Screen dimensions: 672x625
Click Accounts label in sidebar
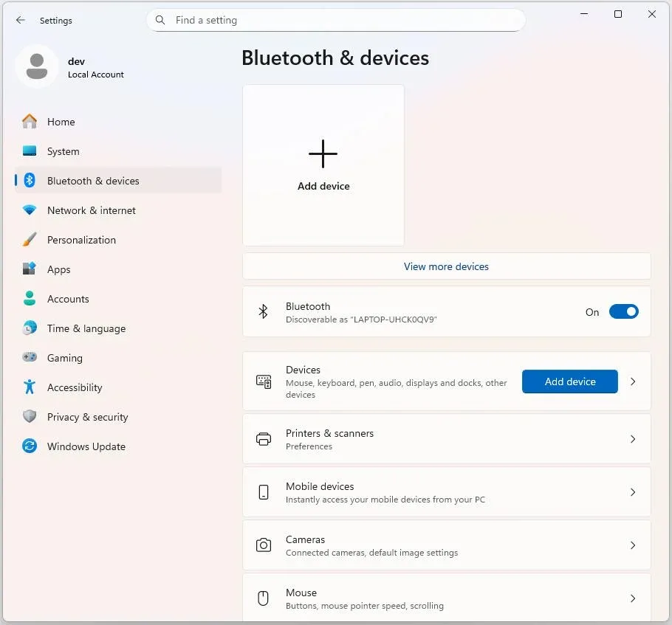click(68, 299)
